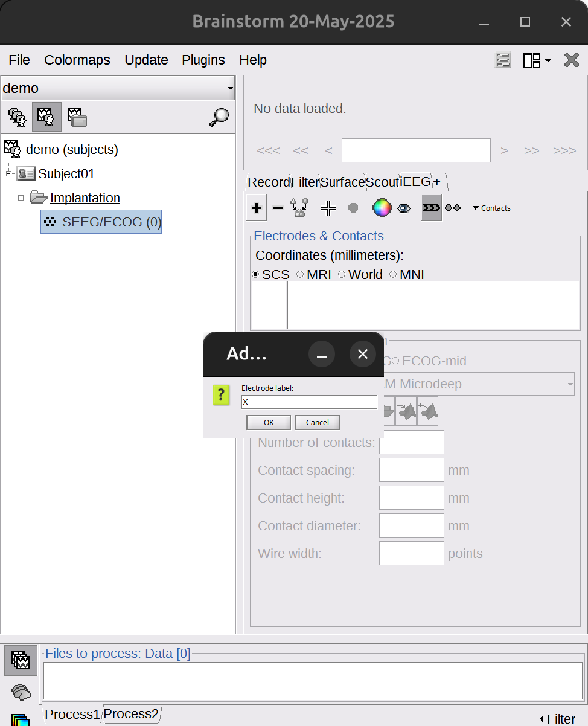The image size is (588, 726).
Task: Open the Plugins menu
Action: [x=203, y=60]
